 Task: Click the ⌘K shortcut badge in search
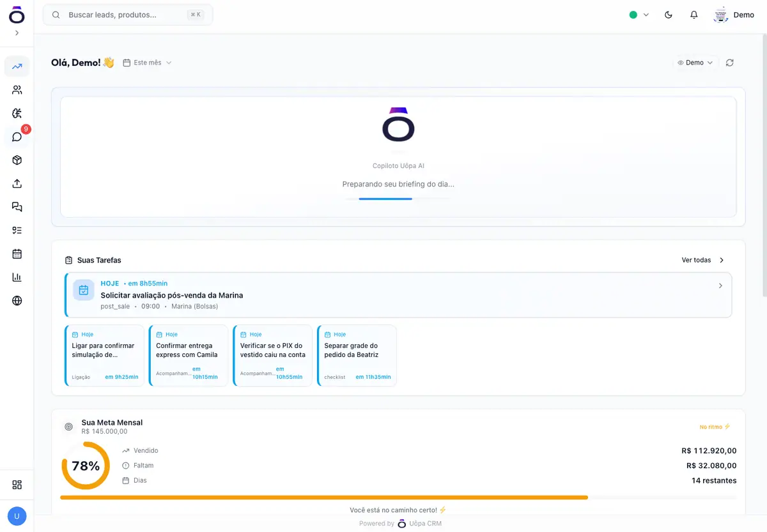pos(196,15)
